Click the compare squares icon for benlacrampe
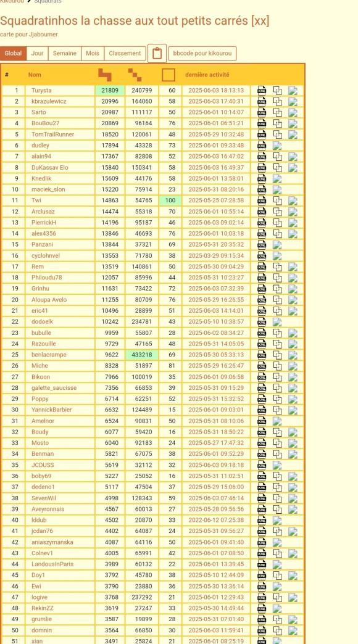 point(277,355)
